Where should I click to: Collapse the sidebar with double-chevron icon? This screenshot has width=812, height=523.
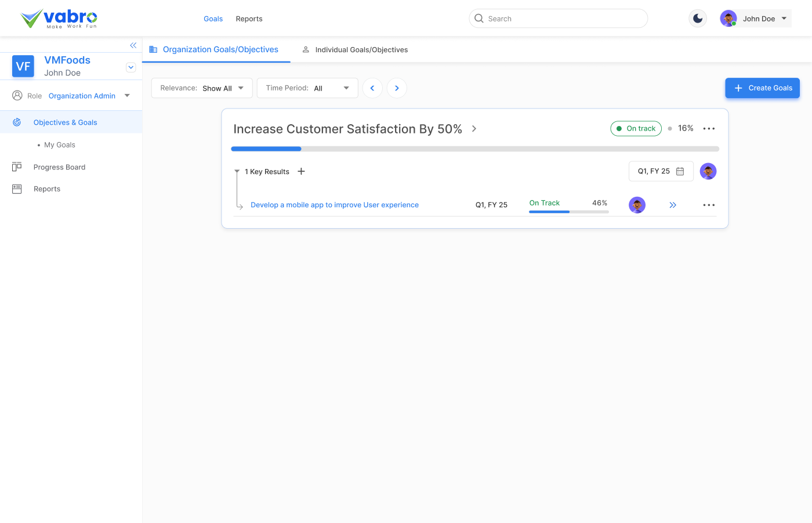pyautogui.click(x=133, y=45)
